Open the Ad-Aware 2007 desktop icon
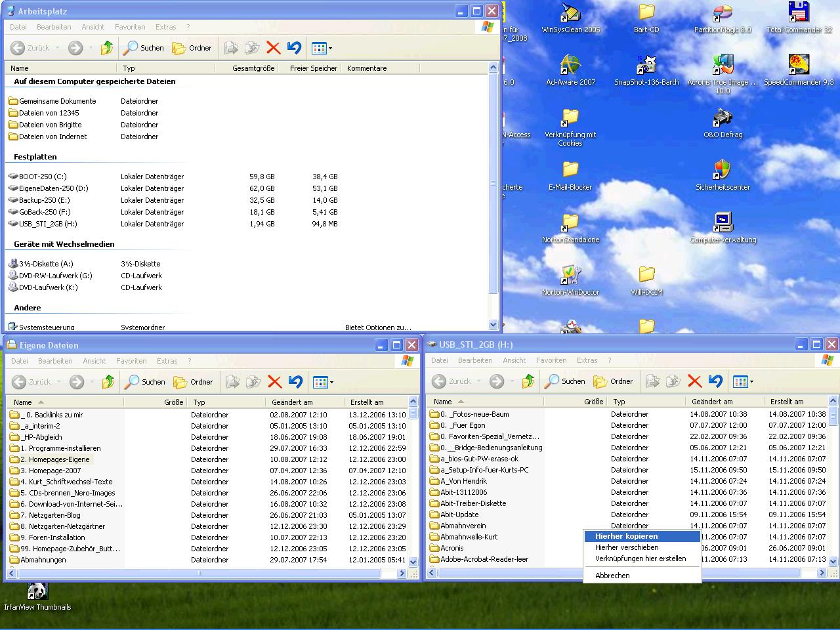This screenshot has width=840, height=630. click(x=570, y=66)
